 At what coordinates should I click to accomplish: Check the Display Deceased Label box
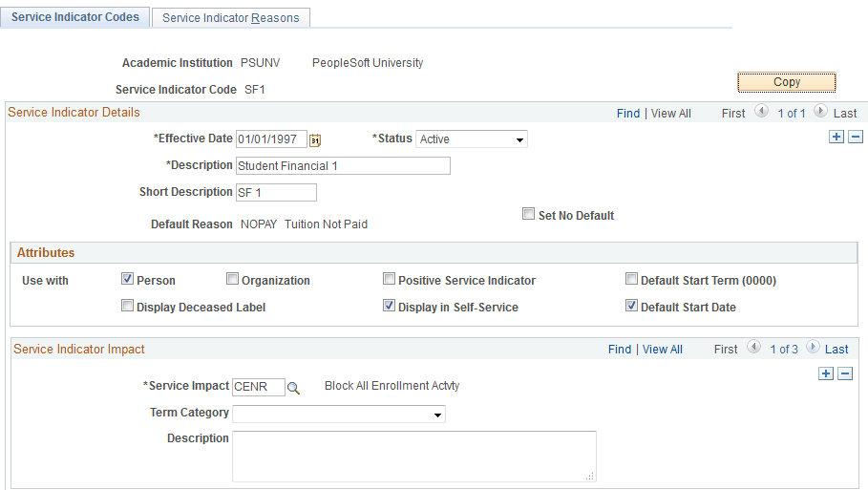coord(127,307)
